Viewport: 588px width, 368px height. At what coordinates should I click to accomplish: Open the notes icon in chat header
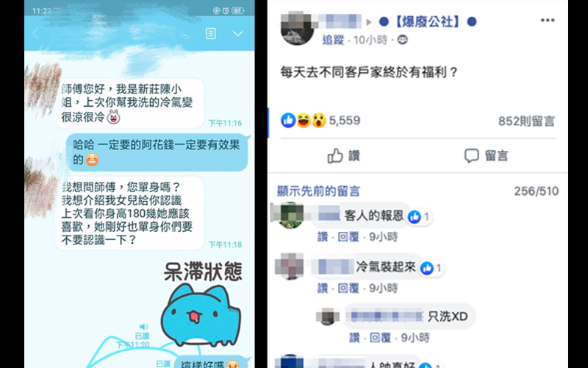(x=211, y=33)
